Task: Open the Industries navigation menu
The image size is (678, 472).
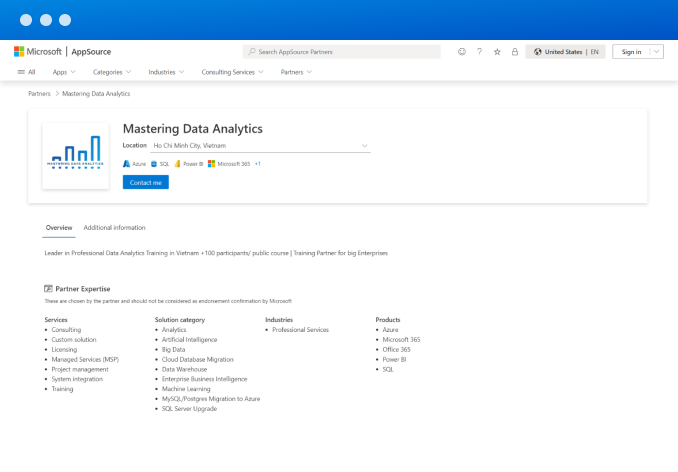Action: point(165,72)
